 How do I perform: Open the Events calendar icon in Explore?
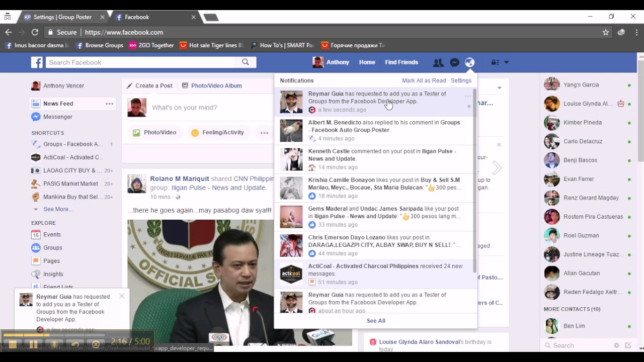[x=36, y=235]
